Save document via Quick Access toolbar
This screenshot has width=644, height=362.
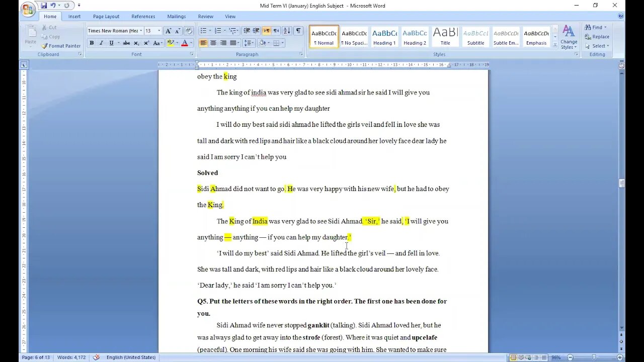[x=44, y=6]
